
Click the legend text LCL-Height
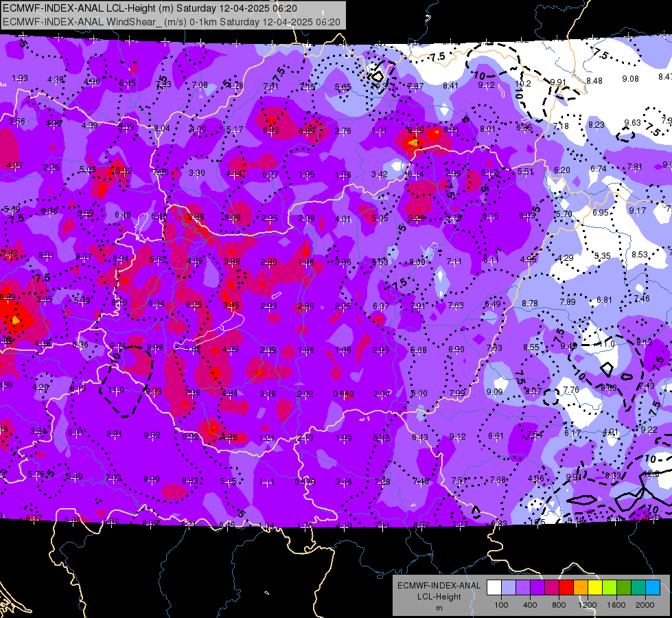(439, 597)
